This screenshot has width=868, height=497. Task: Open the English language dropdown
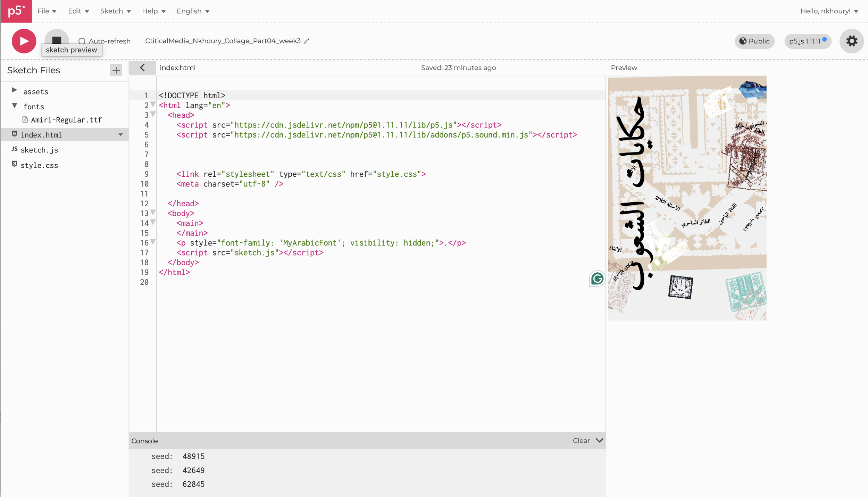click(193, 11)
